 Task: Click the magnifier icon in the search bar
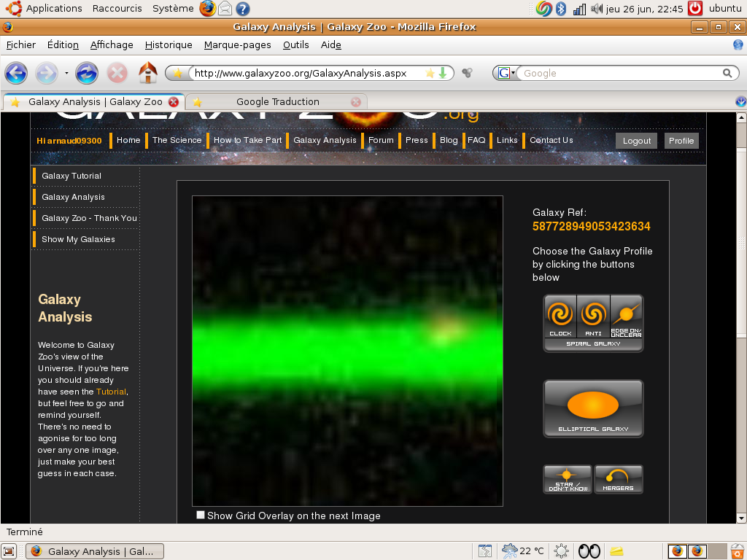point(727,73)
